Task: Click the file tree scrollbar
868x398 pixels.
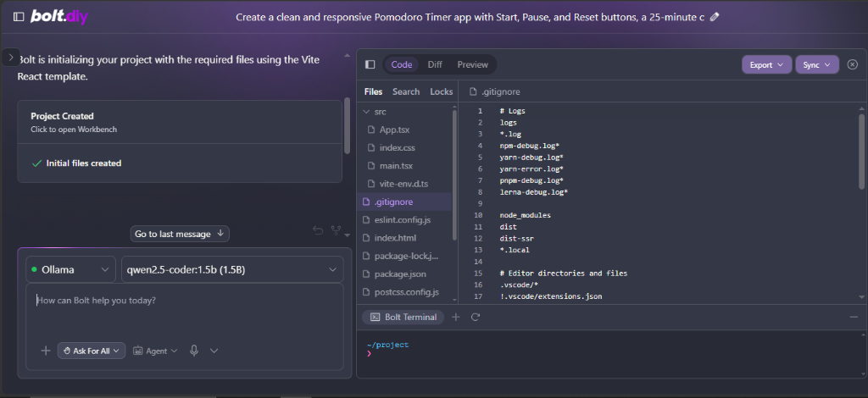Action: pos(455,174)
